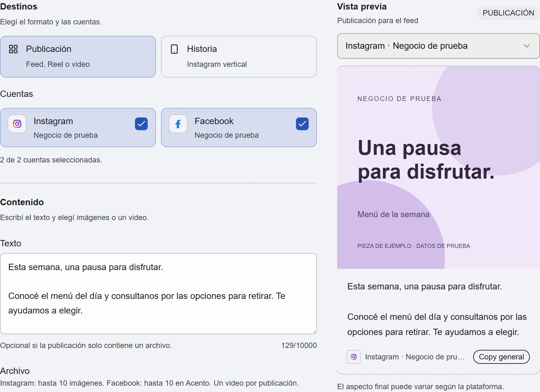Expand the preview account chevron arrow
This screenshot has width=540, height=392.
tap(527, 46)
